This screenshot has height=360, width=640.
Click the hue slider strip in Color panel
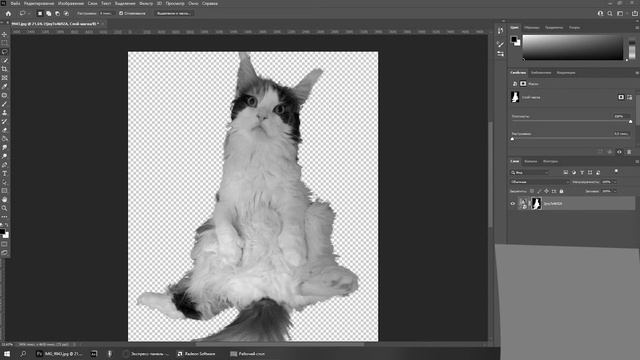(x=632, y=48)
